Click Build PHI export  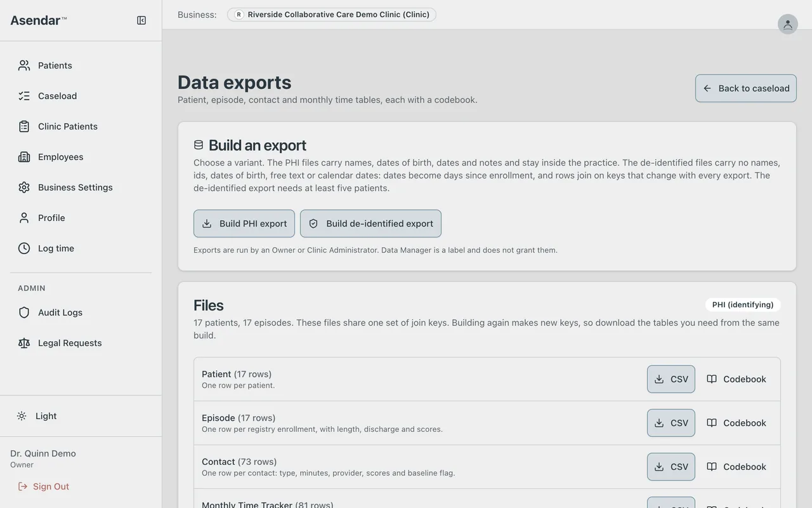[244, 224]
